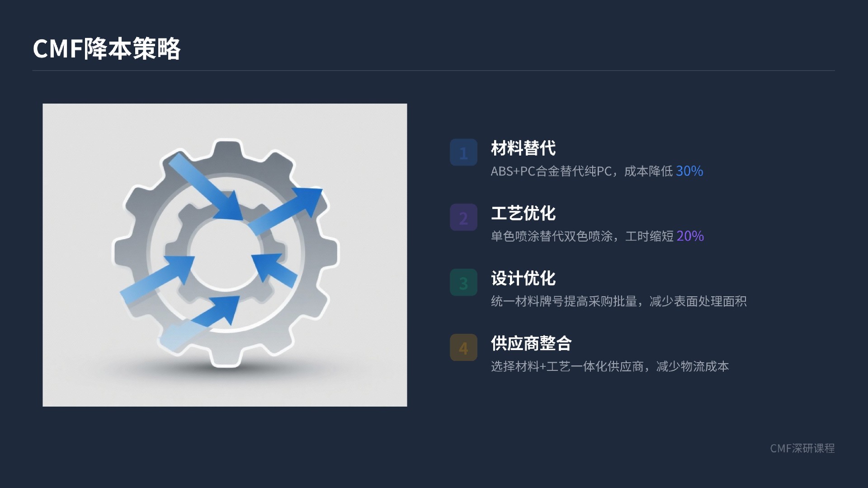The image size is (868, 488).
Task: Click the number 1 badge icon
Action: pos(463,152)
